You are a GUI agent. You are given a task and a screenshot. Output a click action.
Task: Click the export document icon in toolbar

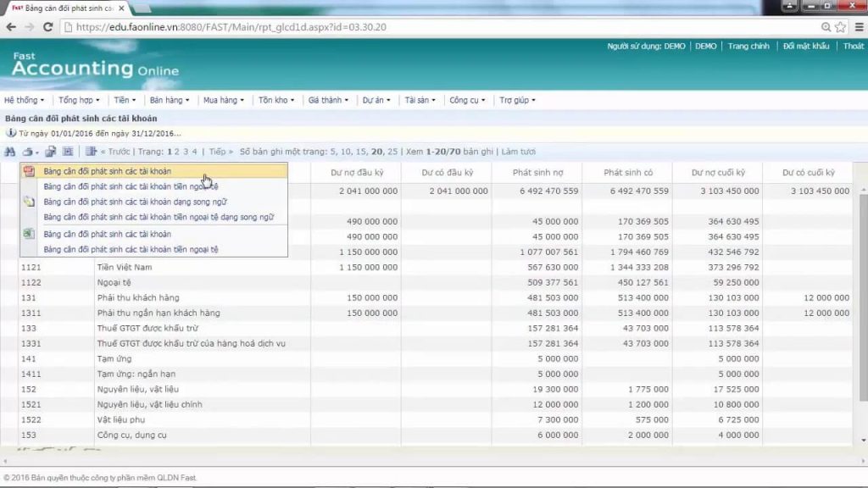tap(50, 152)
